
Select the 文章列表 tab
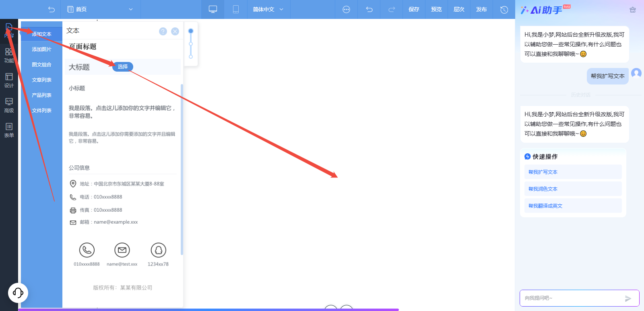pos(41,80)
